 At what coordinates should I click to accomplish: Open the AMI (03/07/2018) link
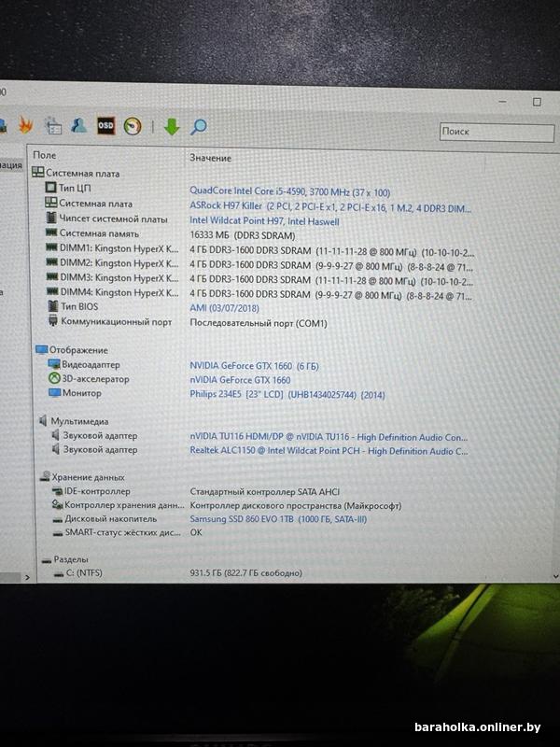click(224, 308)
